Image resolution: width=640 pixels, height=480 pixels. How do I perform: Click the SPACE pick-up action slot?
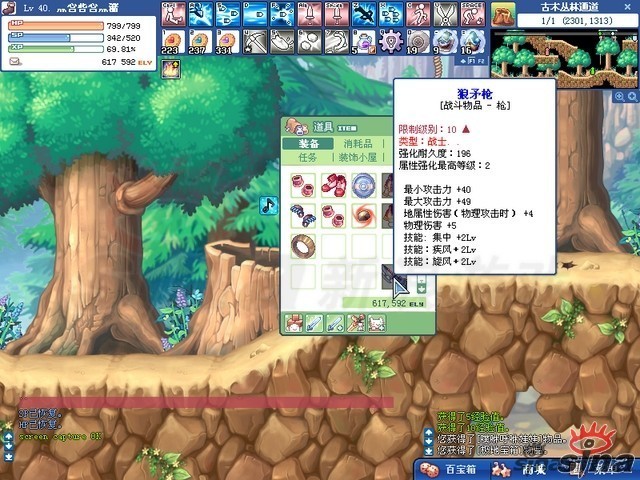point(473,14)
